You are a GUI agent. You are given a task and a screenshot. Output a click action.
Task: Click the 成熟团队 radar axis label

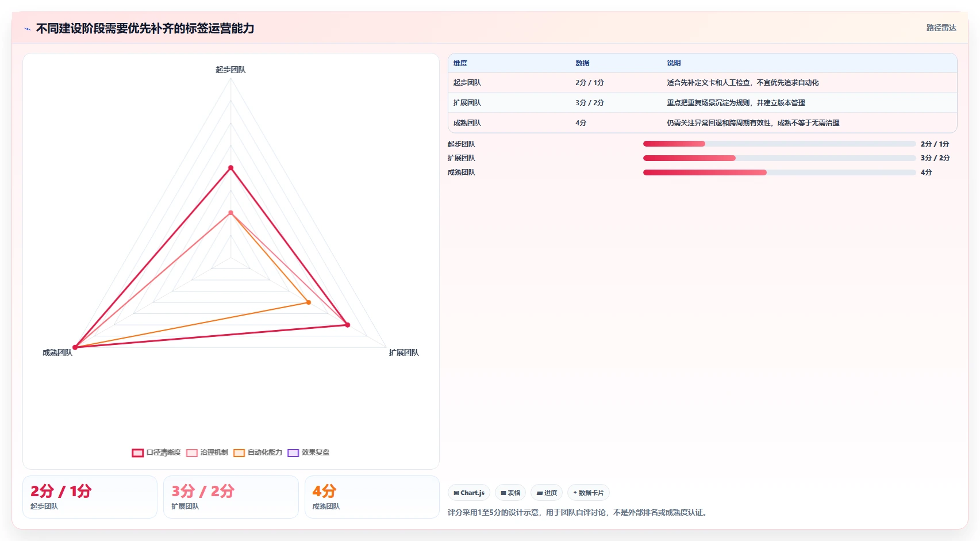click(x=57, y=352)
